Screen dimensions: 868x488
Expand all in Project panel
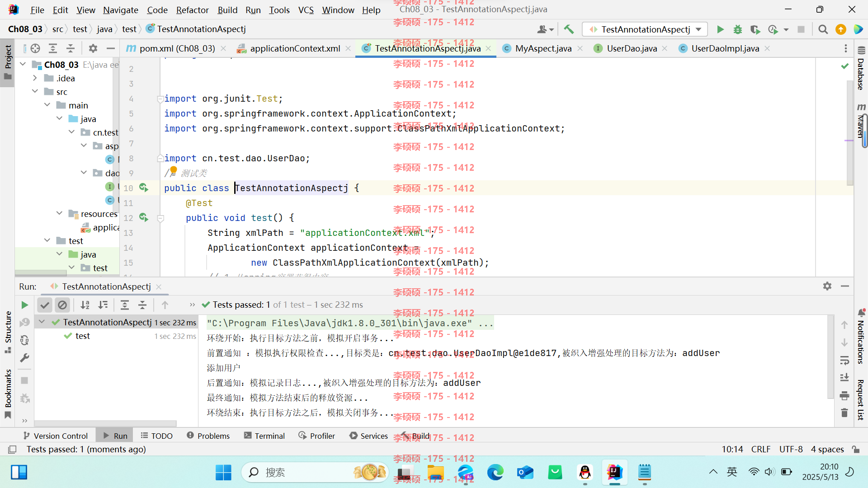tap(53, 48)
